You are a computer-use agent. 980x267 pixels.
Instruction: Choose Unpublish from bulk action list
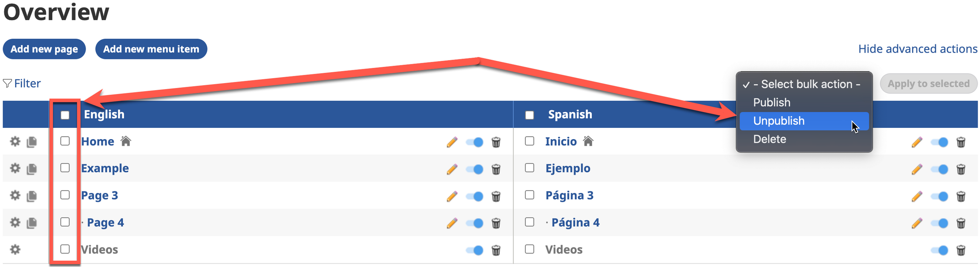pos(779,121)
